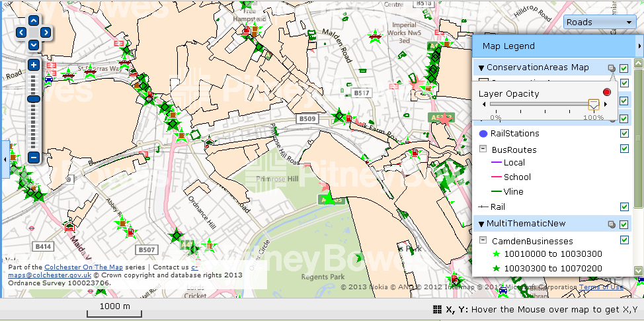This screenshot has height=321, width=644.
Task: Zoom in using the plus button
Action: coord(33,65)
